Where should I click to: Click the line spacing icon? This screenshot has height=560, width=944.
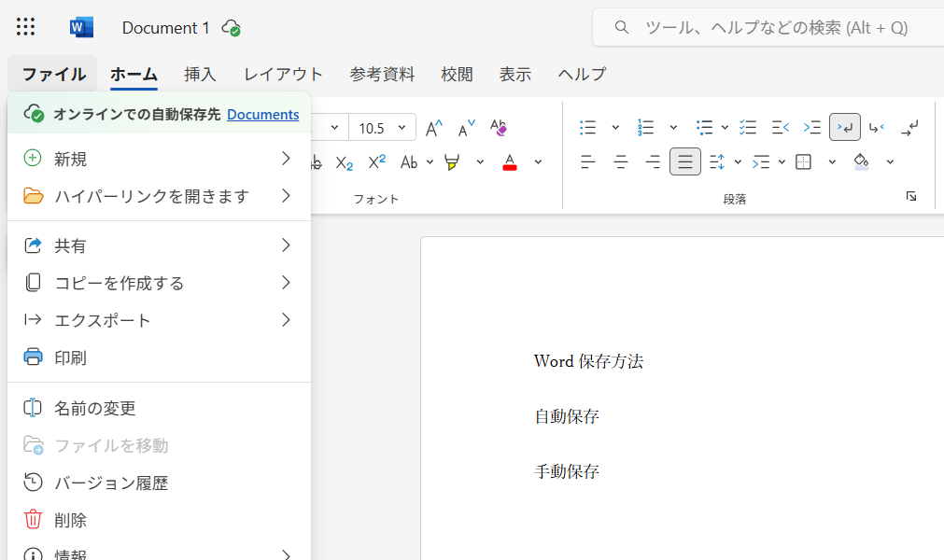click(x=717, y=161)
